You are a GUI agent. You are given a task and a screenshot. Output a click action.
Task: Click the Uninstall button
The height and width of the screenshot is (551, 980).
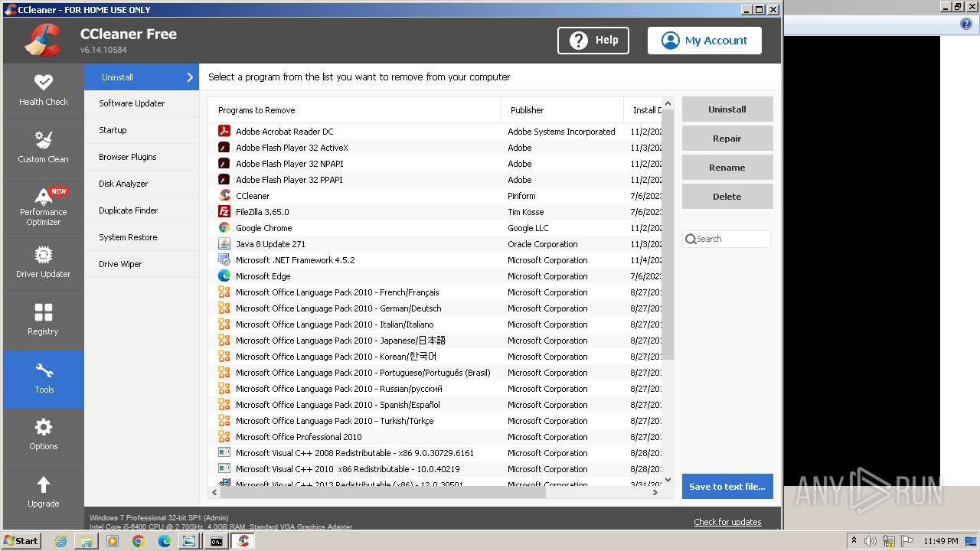pyautogui.click(x=727, y=109)
